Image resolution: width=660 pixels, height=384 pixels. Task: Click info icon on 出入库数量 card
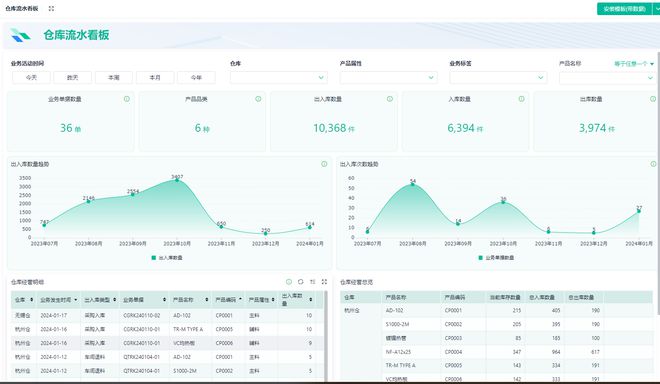click(x=390, y=99)
